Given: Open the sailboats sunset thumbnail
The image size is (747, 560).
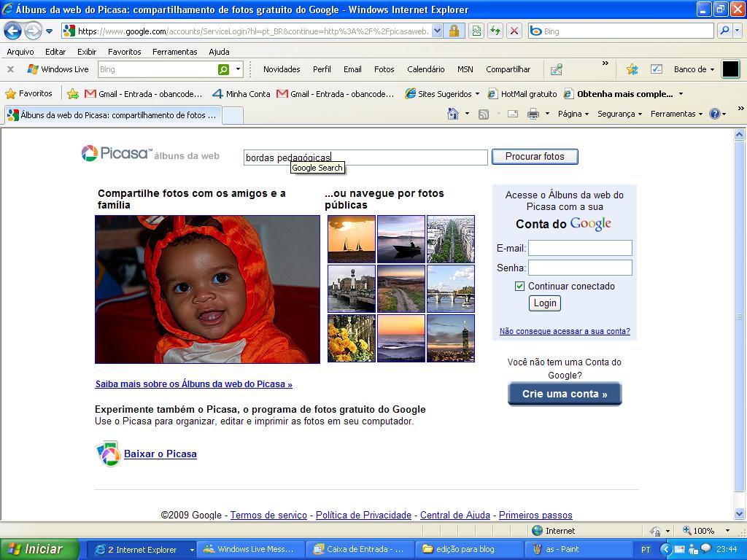Looking at the screenshot, I should 352,239.
